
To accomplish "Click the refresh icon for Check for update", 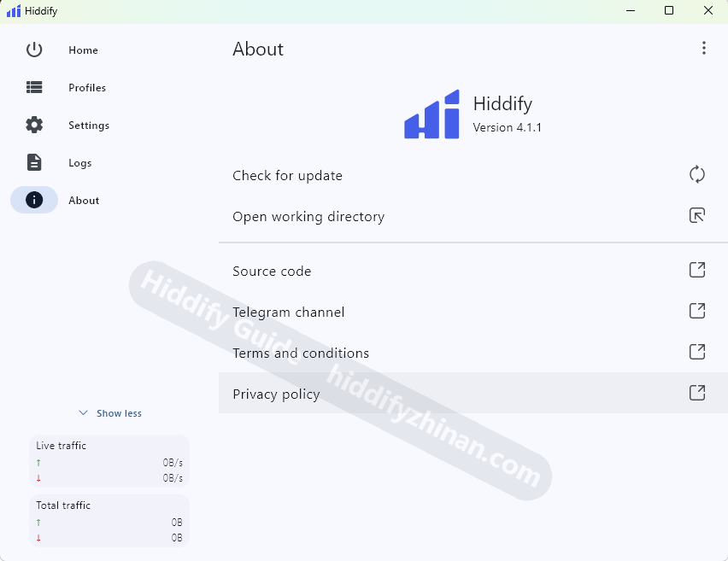I will tap(697, 175).
